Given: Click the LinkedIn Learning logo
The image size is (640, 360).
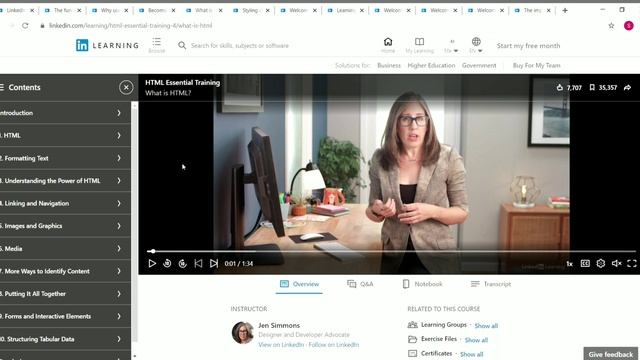Looking at the screenshot, I should click(107, 45).
